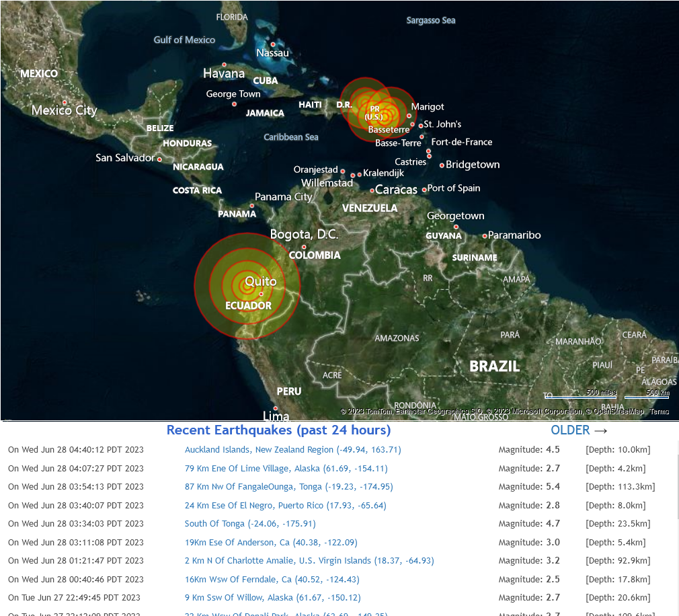Click the Puerto Rico earthquake cluster marker
Image resolution: width=679 pixels, height=616 pixels.
point(378,110)
